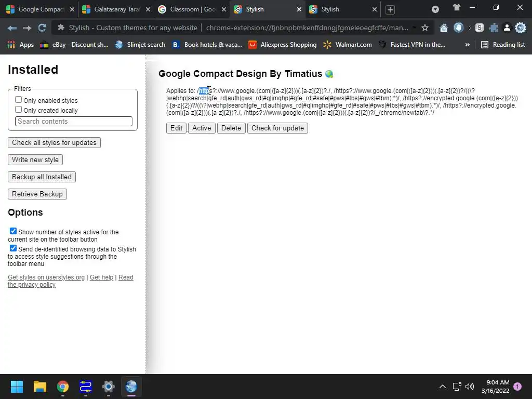
Task: Open the Extensions puzzle-piece menu
Action: click(x=494, y=28)
